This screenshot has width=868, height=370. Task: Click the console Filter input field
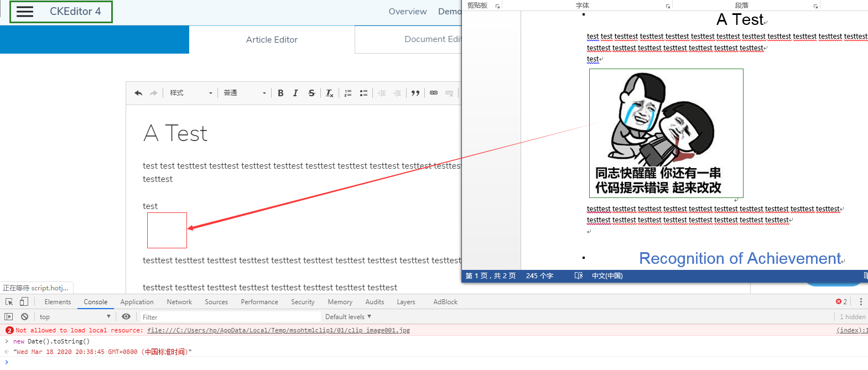[230, 317]
